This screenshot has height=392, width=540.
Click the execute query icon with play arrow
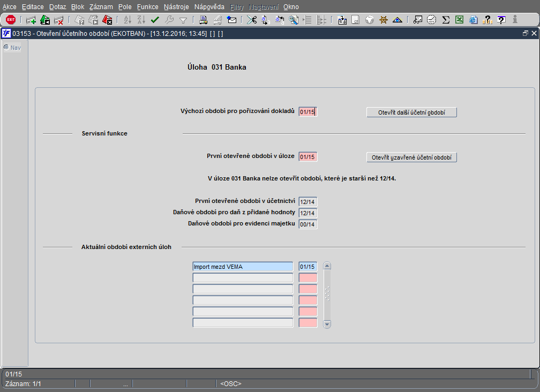tap(93, 20)
